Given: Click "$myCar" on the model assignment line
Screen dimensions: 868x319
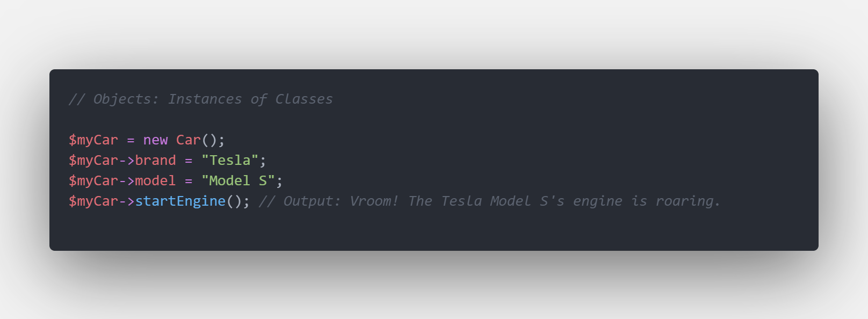Looking at the screenshot, I should tap(93, 181).
